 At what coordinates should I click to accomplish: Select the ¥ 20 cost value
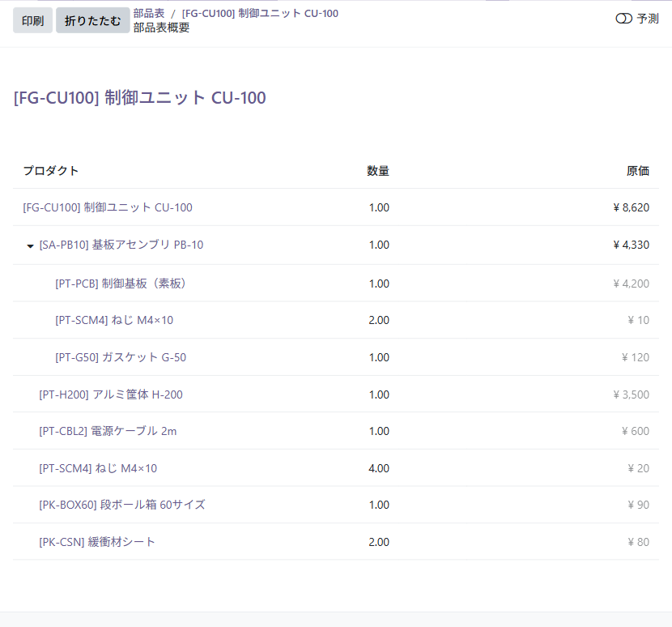[639, 468]
